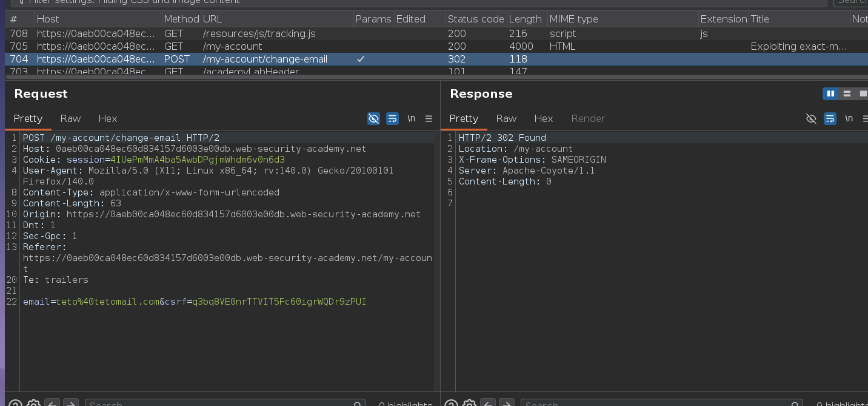Click csrf token value in request body
Screen dimensions: 868x406
pyautogui.click(x=279, y=302)
